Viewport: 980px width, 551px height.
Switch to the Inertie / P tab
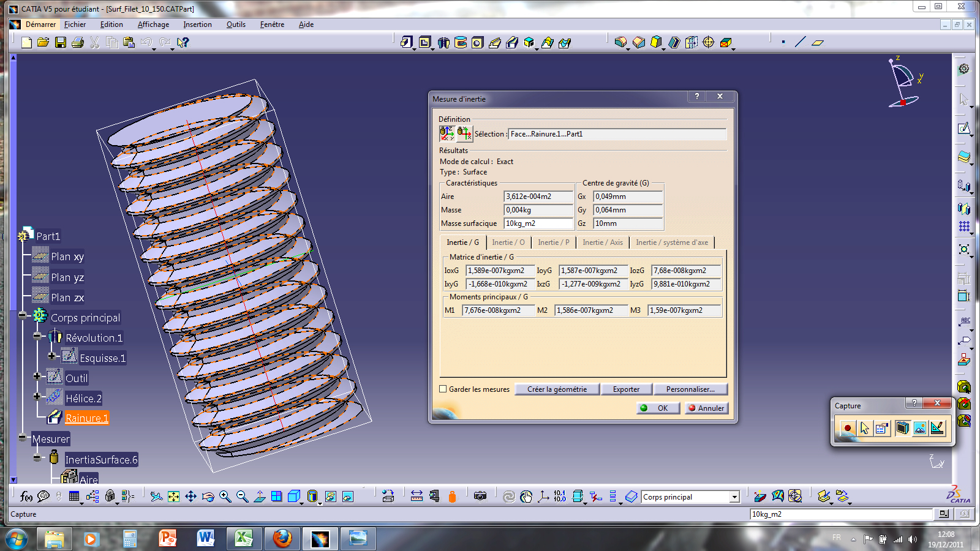(554, 242)
